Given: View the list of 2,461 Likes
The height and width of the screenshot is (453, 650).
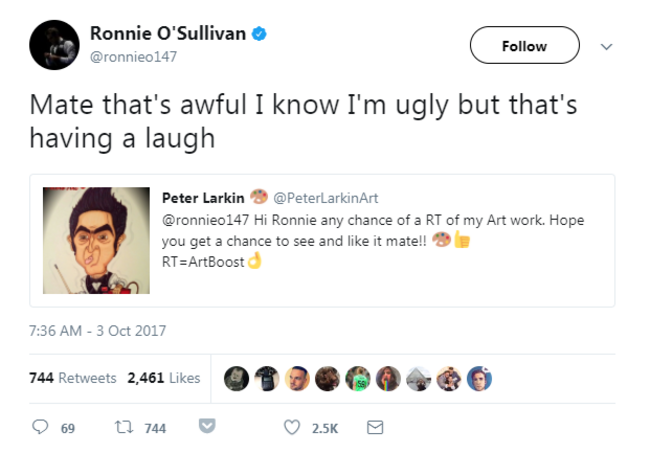Looking at the screenshot, I should (x=163, y=378).
